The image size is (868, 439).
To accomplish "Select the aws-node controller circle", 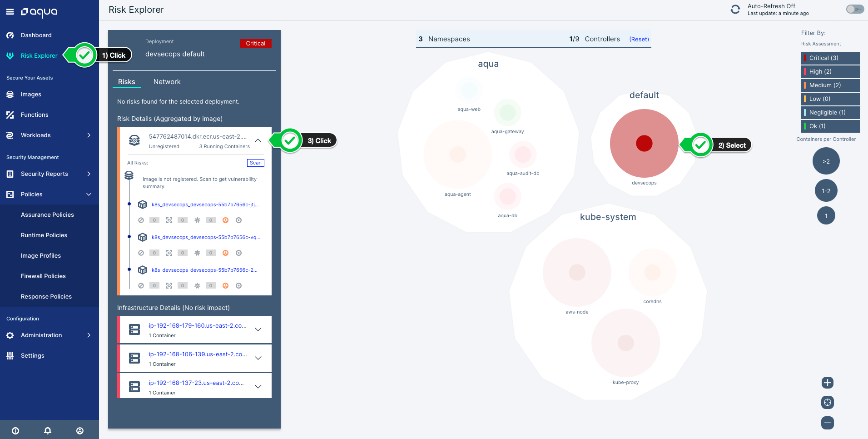I will (577, 272).
